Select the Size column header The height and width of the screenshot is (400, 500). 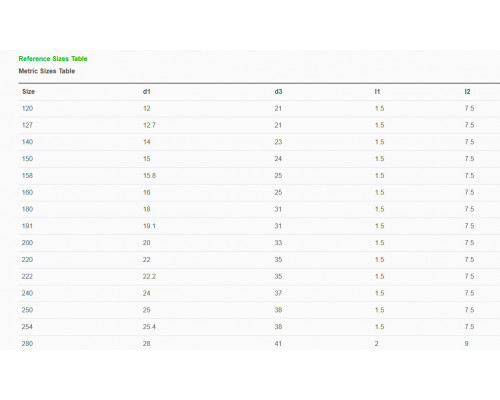click(x=28, y=92)
